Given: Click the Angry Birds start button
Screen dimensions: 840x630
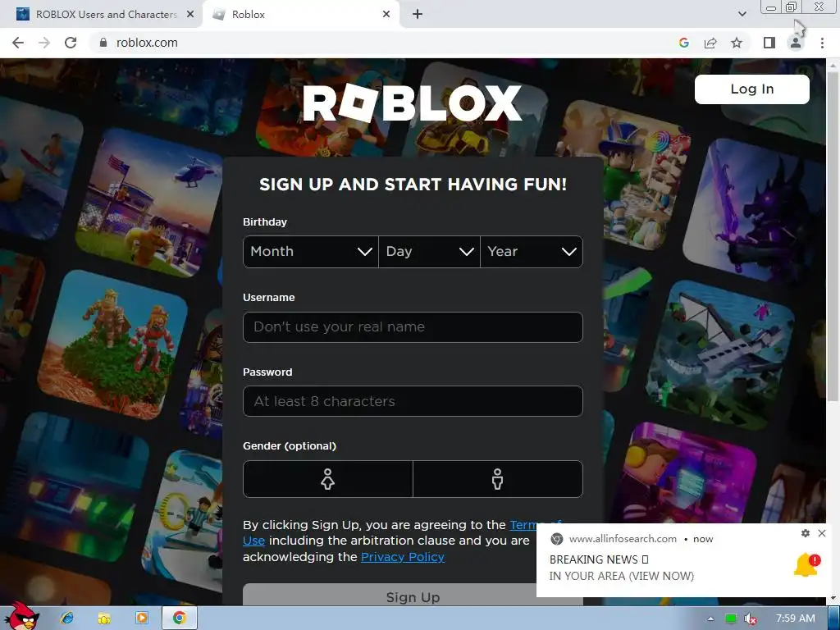Looking at the screenshot, I should 21,617.
